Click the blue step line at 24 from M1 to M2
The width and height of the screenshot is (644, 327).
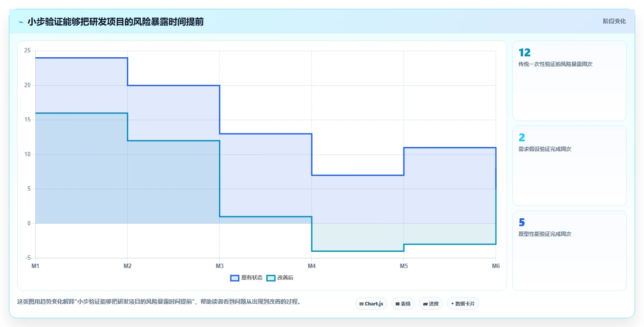pos(81,58)
